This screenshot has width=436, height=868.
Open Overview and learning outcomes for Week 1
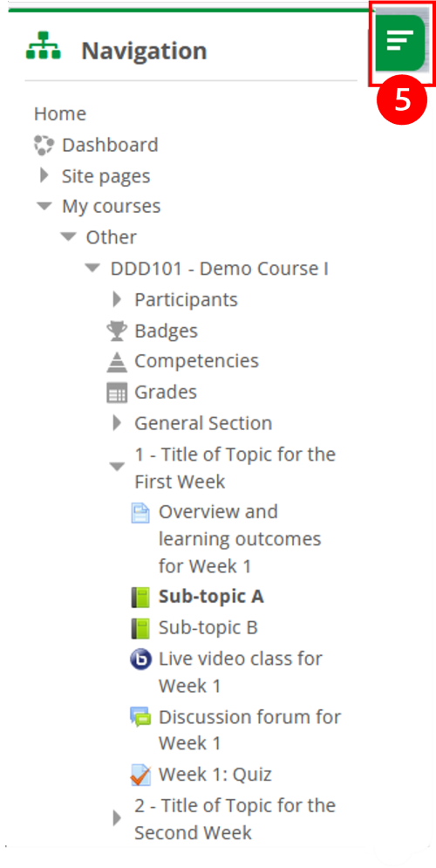pyautogui.click(x=240, y=539)
